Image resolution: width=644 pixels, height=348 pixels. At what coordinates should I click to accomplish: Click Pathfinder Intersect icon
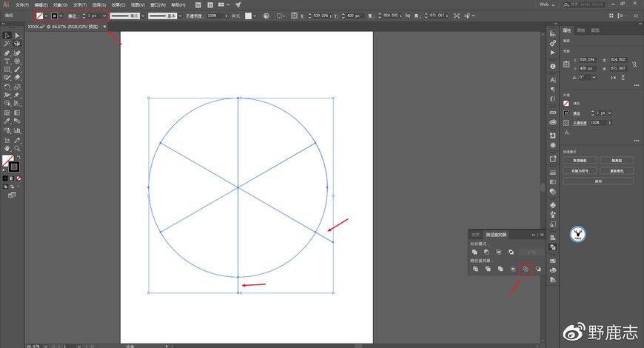[499, 252]
